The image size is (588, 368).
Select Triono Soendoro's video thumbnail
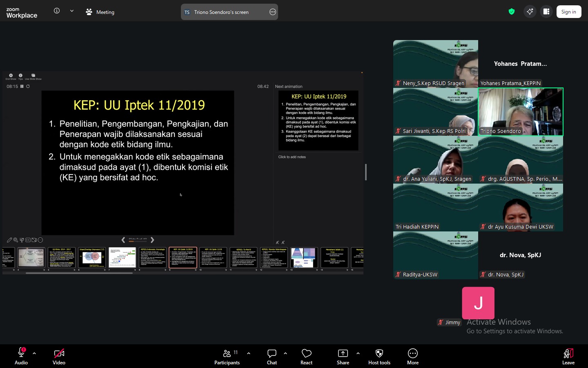tap(521, 112)
